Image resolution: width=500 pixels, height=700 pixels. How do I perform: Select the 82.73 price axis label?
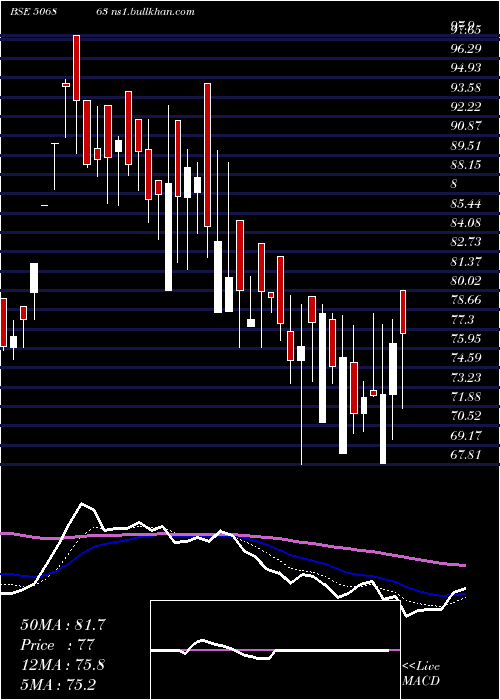coord(466,242)
